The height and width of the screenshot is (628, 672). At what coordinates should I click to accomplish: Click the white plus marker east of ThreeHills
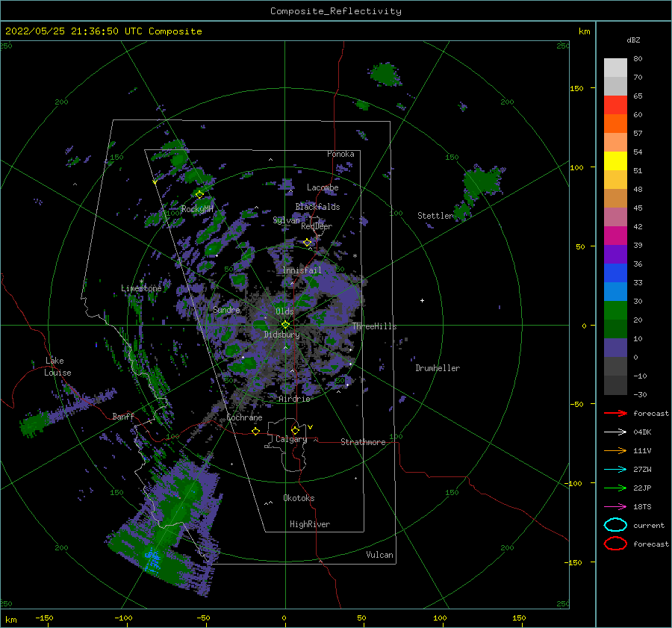(x=422, y=300)
